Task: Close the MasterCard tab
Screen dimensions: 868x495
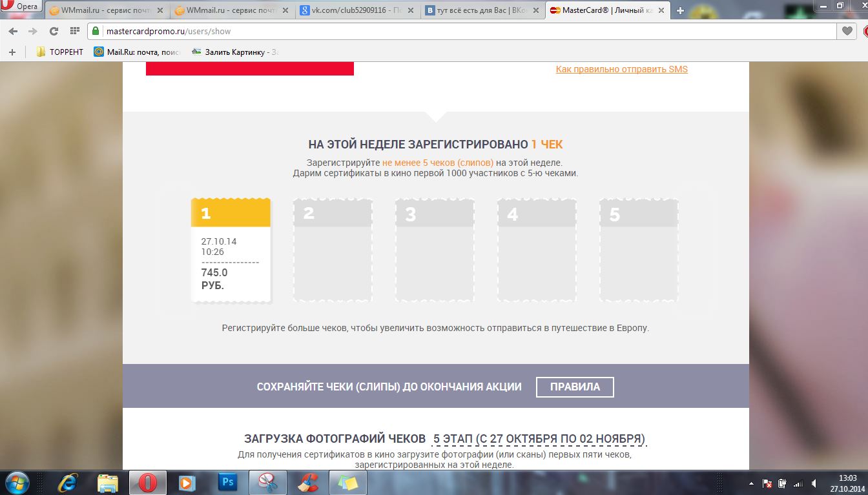Action: tap(661, 11)
